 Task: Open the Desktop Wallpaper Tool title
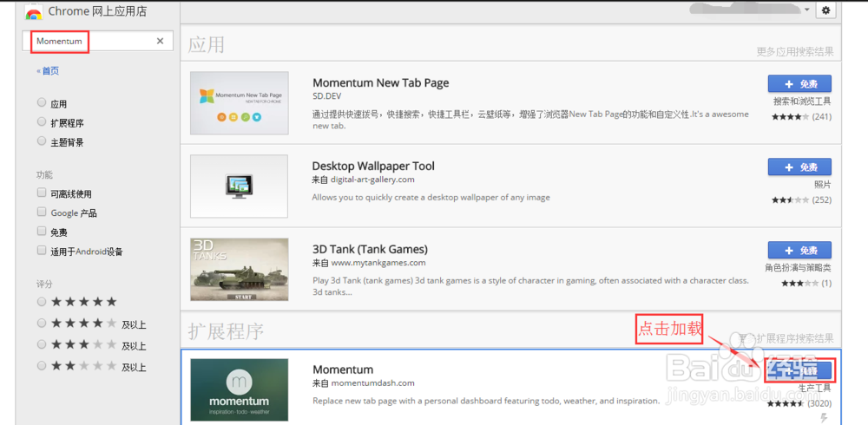click(x=373, y=166)
